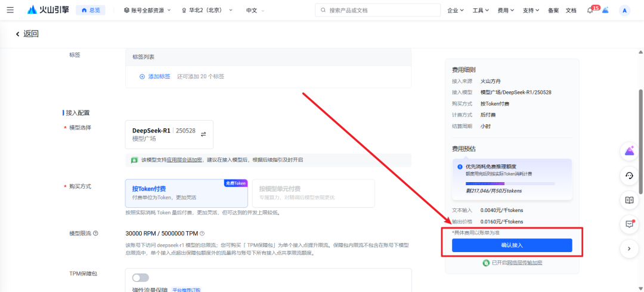Click the blue mountain icon beside notifications
Image resolution: width=644 pixels, height=292 pixels.
pos(605,10)
